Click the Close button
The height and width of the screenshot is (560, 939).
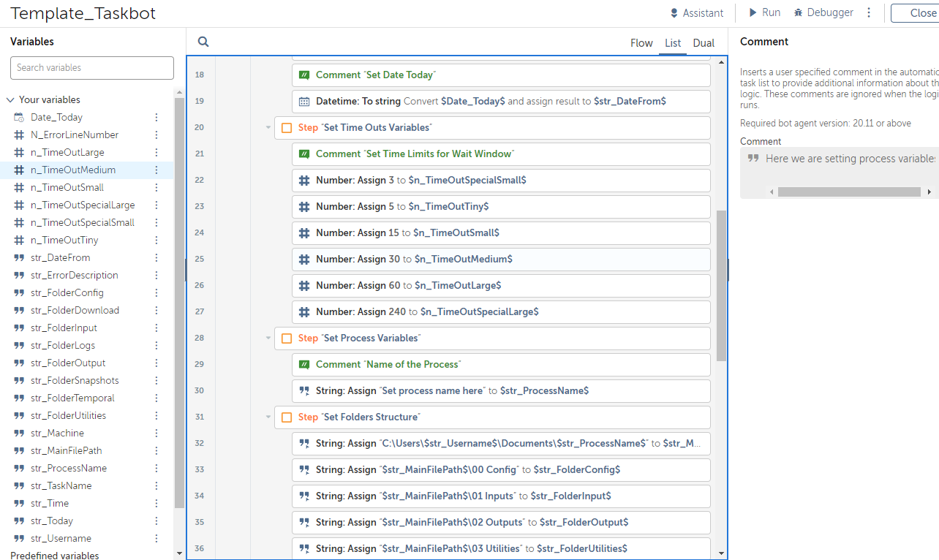[922, 13]
